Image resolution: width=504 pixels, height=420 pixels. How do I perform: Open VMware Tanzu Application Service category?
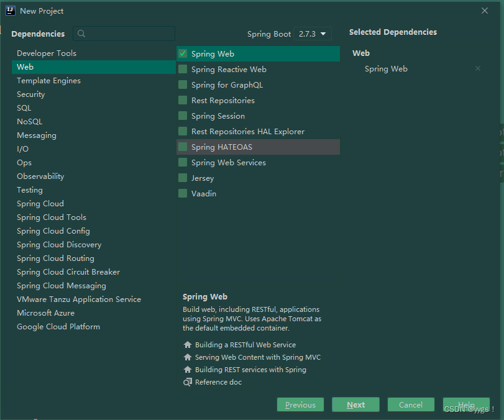pyautogui.click(x=94, y=299)
